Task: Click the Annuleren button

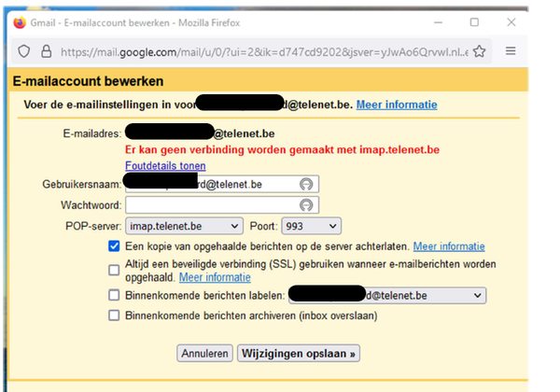Action: click(x=204, y=354)
